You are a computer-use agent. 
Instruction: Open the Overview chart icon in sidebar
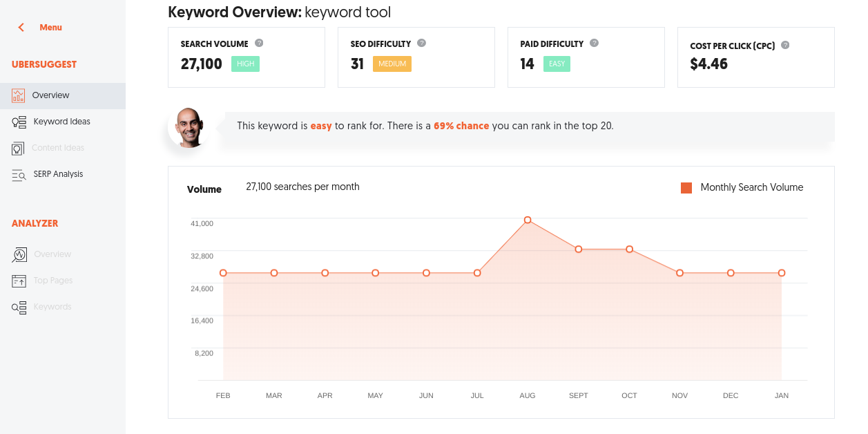(x=19, y=95)
